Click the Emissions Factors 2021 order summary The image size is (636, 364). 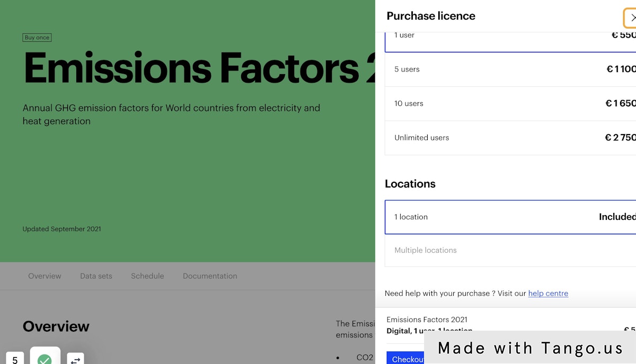click(x=427, y=319)
